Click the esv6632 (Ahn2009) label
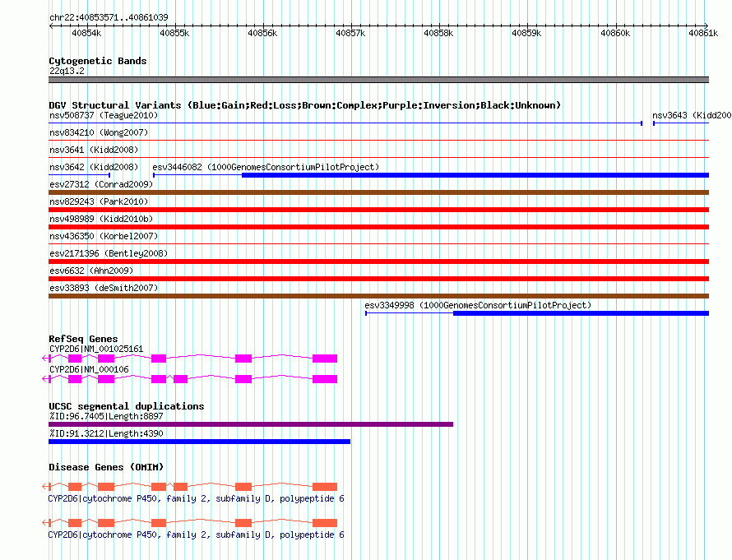This screenshot has height=560, width=732. (91, 271)
